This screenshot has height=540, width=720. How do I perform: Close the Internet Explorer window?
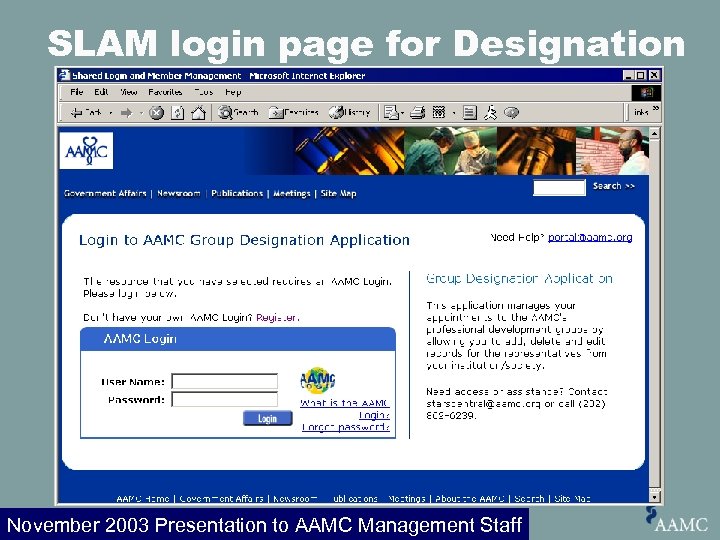click(x=654, y=75)
